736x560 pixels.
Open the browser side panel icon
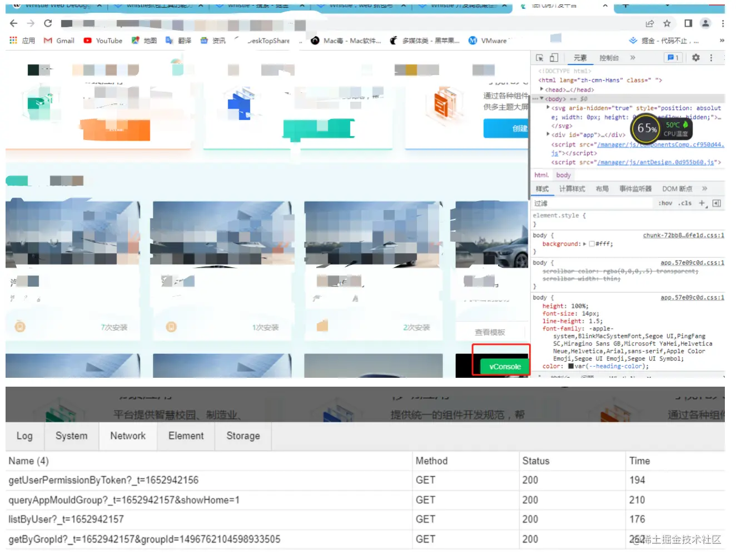point(688,23)
